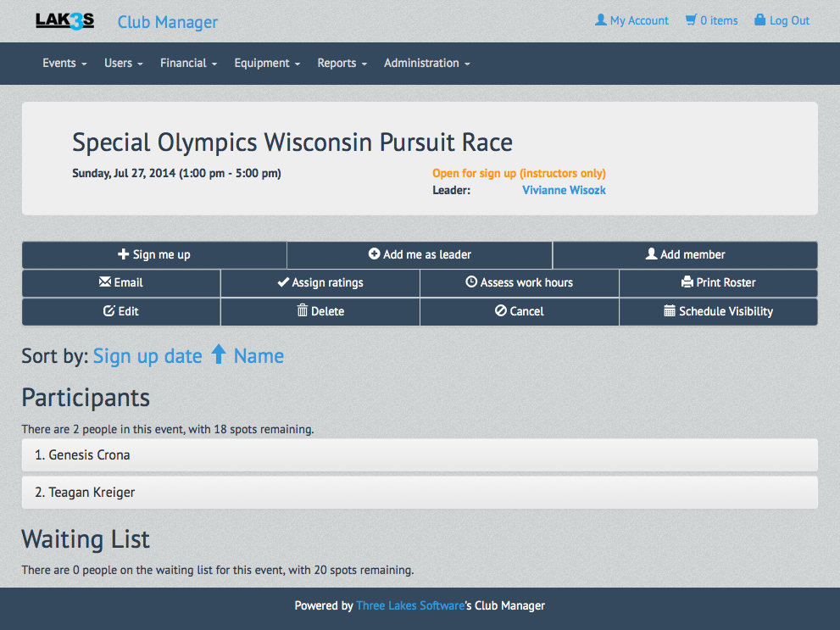This screenshot has height=630, width=840.
Task: Open the Reports menu
Action: [x=342, y=64]
